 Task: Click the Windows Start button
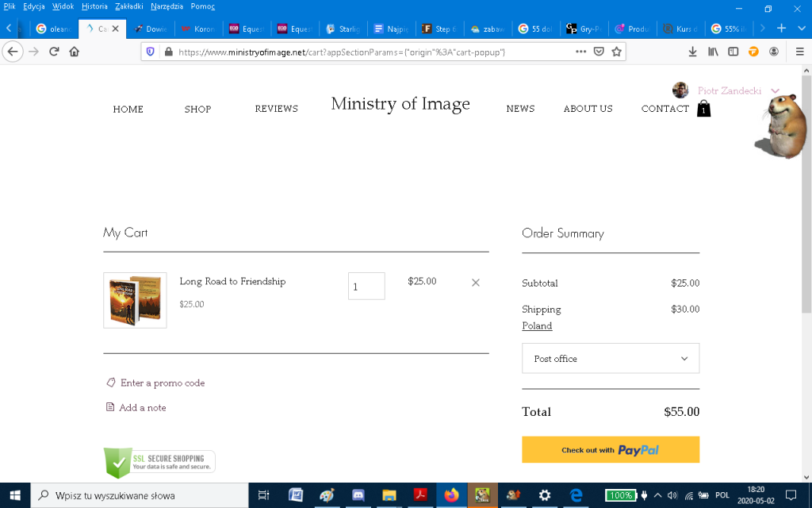(x=14, y=495)
